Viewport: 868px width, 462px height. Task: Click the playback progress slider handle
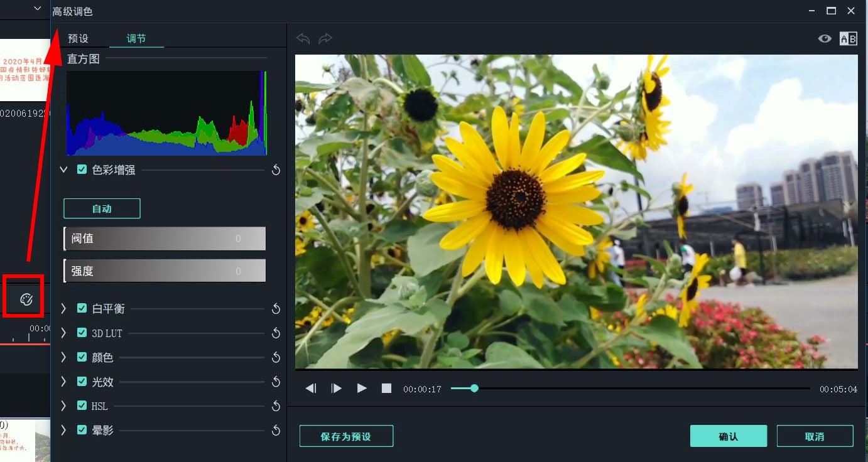pyautogui.click(x=474, y=389)
